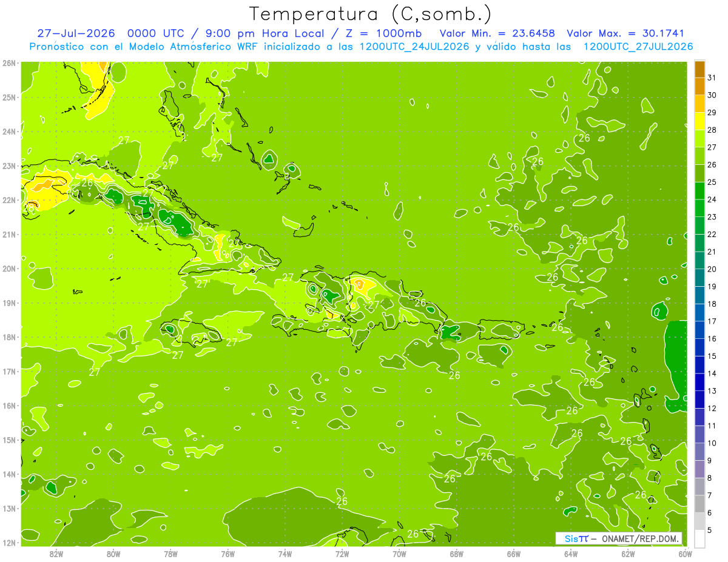The height and width of the screenshot is (562, 728).
Task: Click the "82W" longitude axis label
Action: [x=56, y=554]
